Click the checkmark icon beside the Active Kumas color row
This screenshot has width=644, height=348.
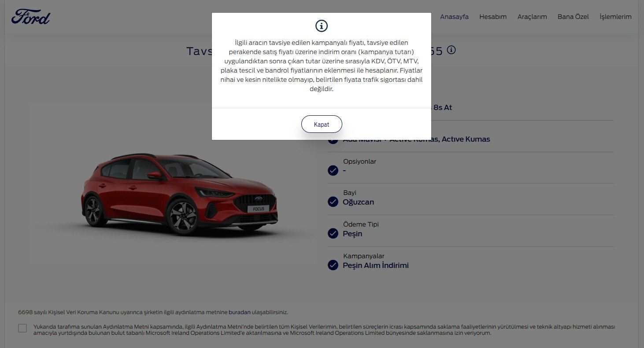pos(333,140)
